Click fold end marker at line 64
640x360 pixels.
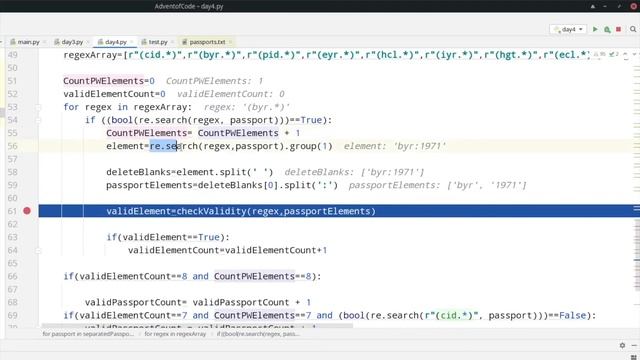(x=38, y=251)
